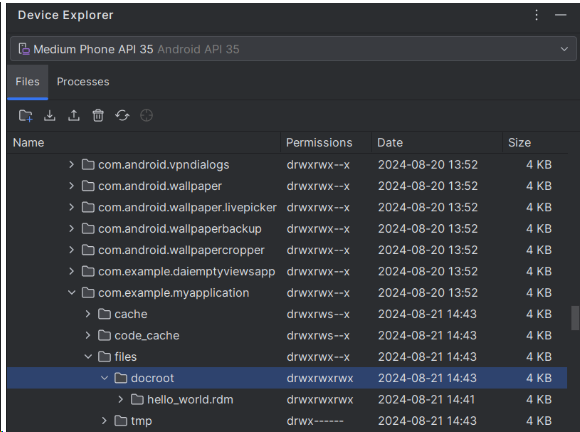Click the disabled target icon in toolbar
This screenshot has height=432, width=580.
pyautogui.click(x=146, y=116)
